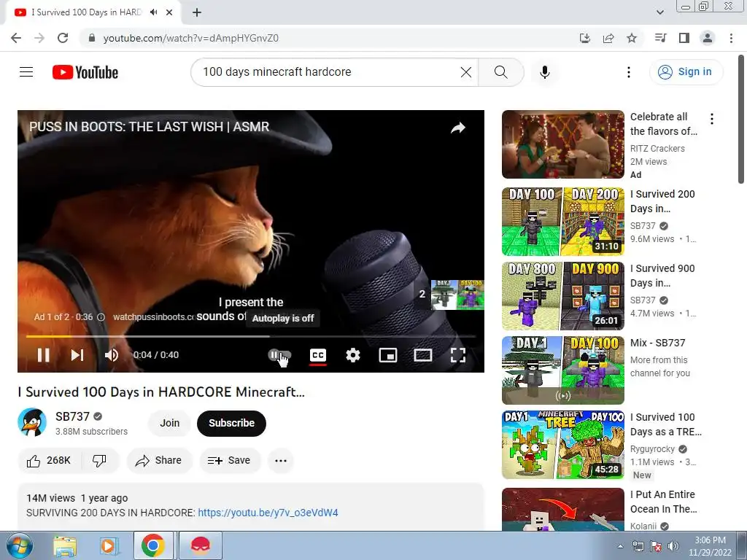The image size is (747, 560).
Task: Show hidden system tray icons
Action: [620, 546]
